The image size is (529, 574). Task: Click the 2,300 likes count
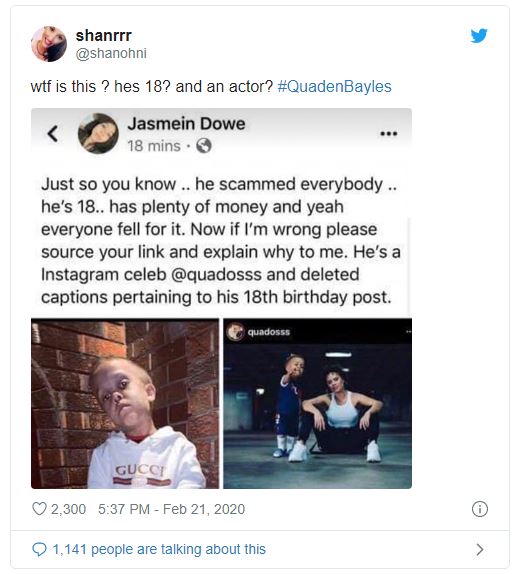[68, 509]
